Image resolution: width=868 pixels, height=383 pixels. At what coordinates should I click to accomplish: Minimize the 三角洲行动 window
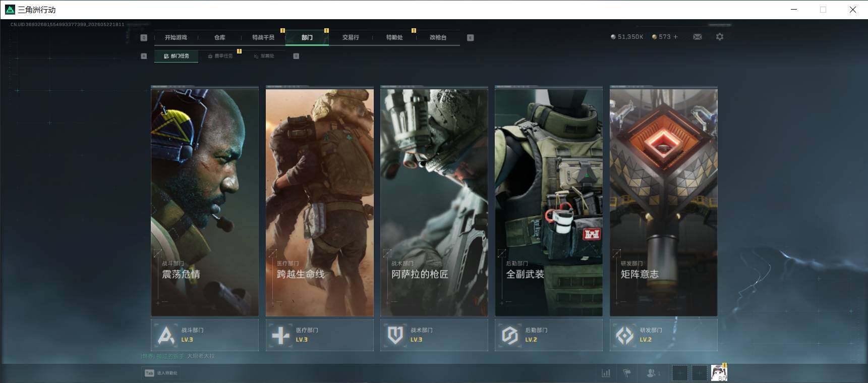coord(794,10)
